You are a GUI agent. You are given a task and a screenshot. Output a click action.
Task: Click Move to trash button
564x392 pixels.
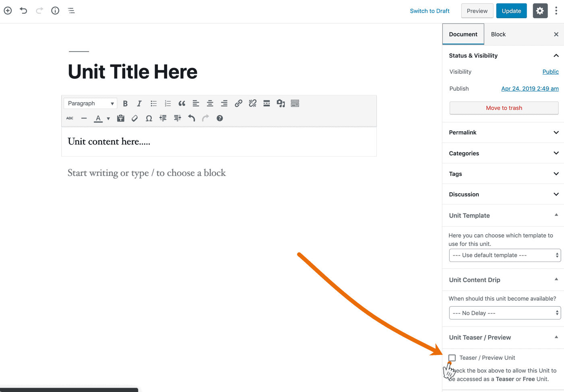pyautogui.click(x=504, y=108)
